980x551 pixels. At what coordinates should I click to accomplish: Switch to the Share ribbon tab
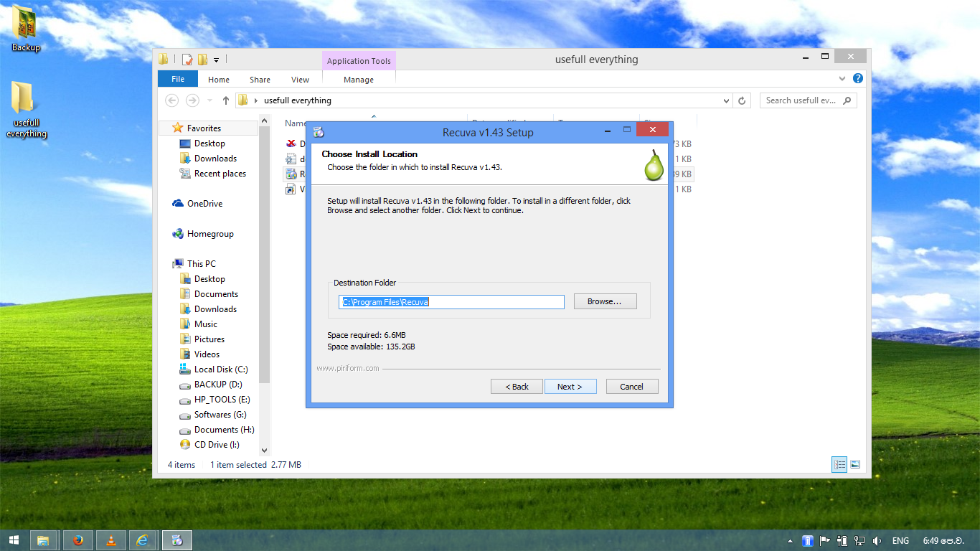click(260, 80)
